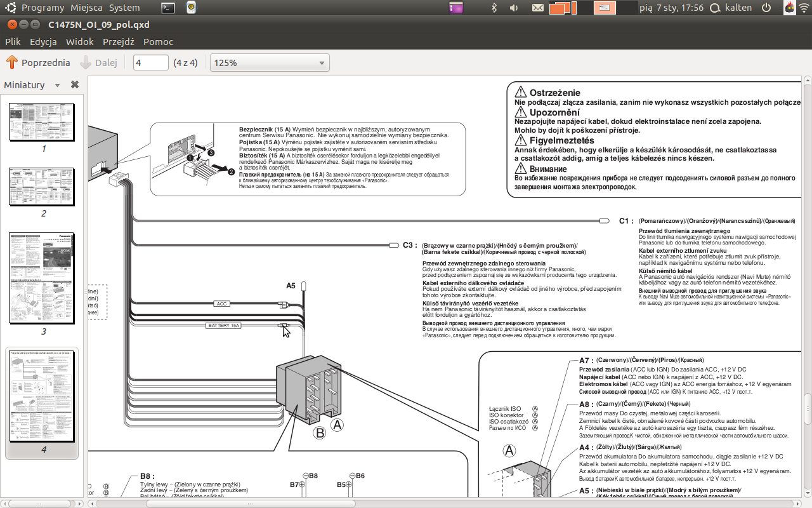
Task: Click the purple window applet icon
Action: point(455,8)
